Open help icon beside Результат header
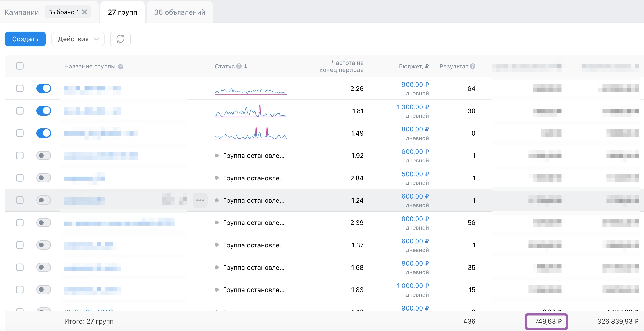 click(x=473, y=66)
